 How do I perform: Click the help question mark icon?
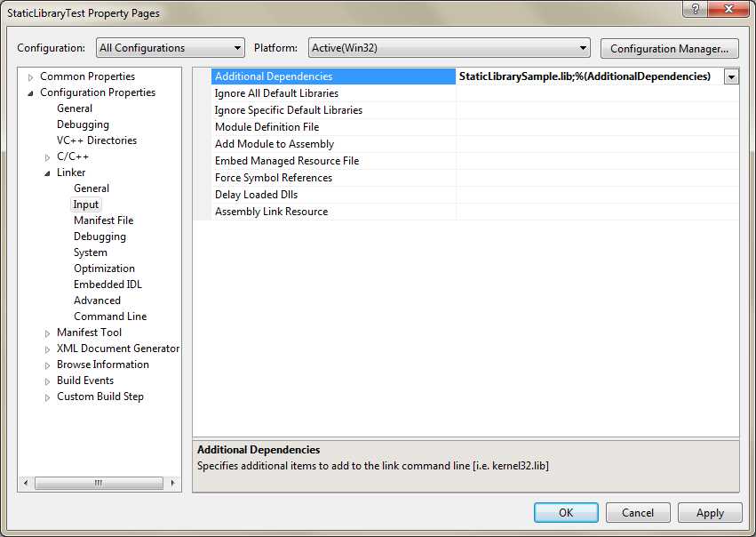pyautogui.click(x=695, y=9)
